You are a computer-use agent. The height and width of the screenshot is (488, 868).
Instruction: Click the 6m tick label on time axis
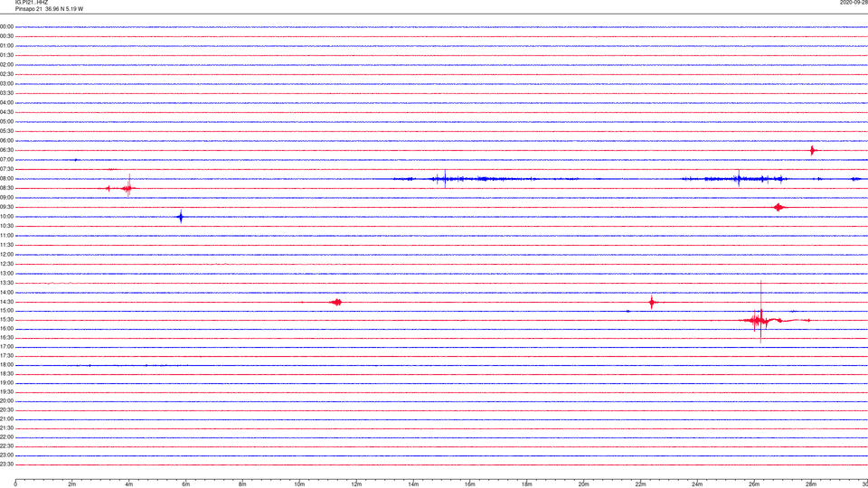(186, 484)
